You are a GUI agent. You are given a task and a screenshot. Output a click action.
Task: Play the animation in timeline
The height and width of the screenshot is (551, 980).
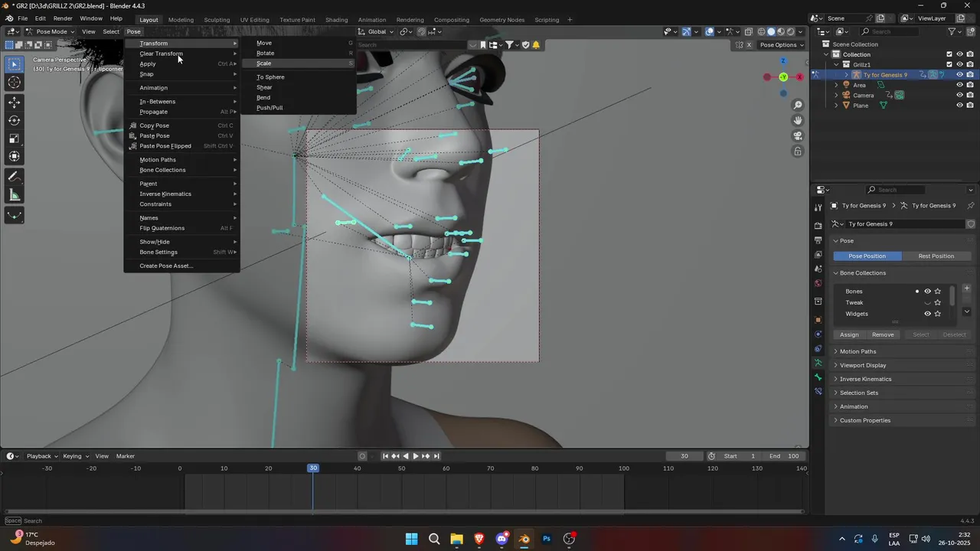click(x=416, y=456)
